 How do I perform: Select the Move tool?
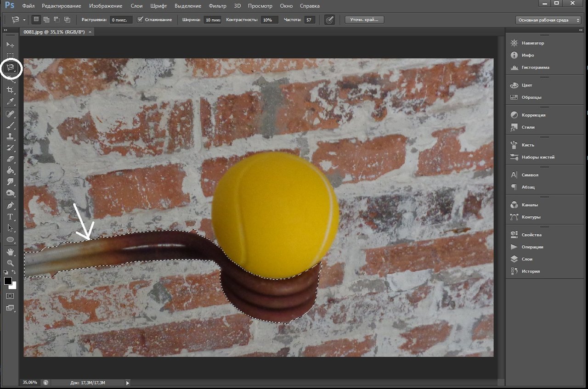pyautogui.click(x=10, y=45)
